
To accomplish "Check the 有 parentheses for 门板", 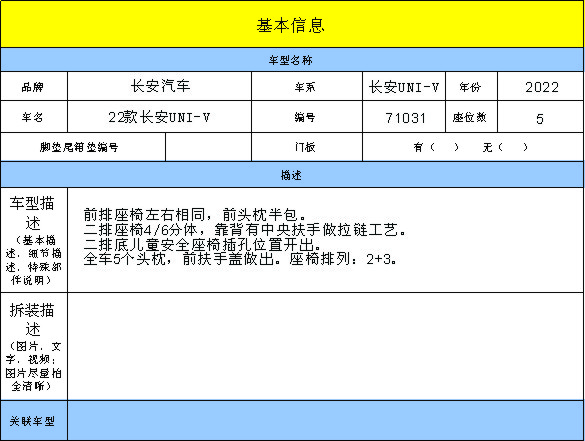I will 444,147.
